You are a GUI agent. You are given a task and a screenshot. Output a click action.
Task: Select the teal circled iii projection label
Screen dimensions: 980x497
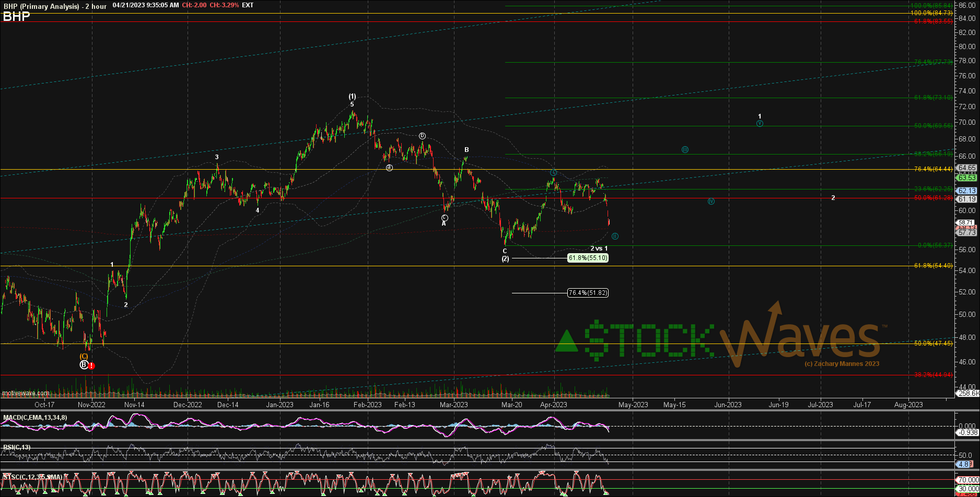685,149
